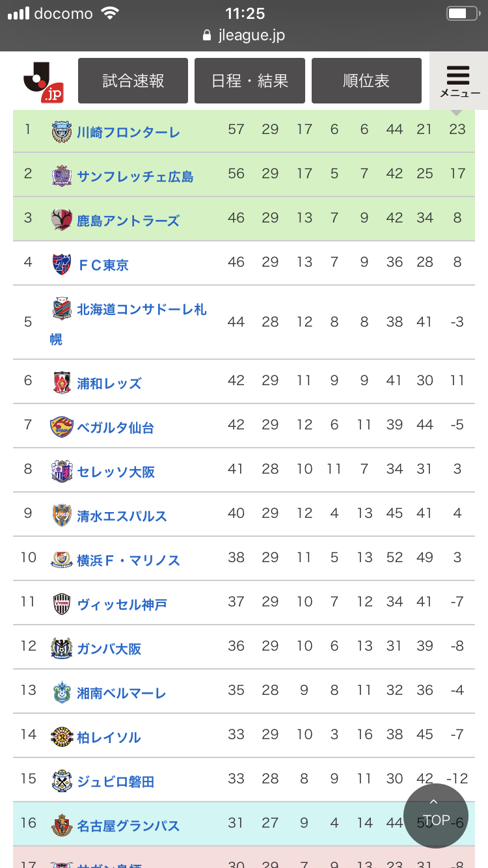Click the Kashiwa Reysol club crest
Image resolution: width=488 pixels, height=868 pixels.
(x=62, y=737)
